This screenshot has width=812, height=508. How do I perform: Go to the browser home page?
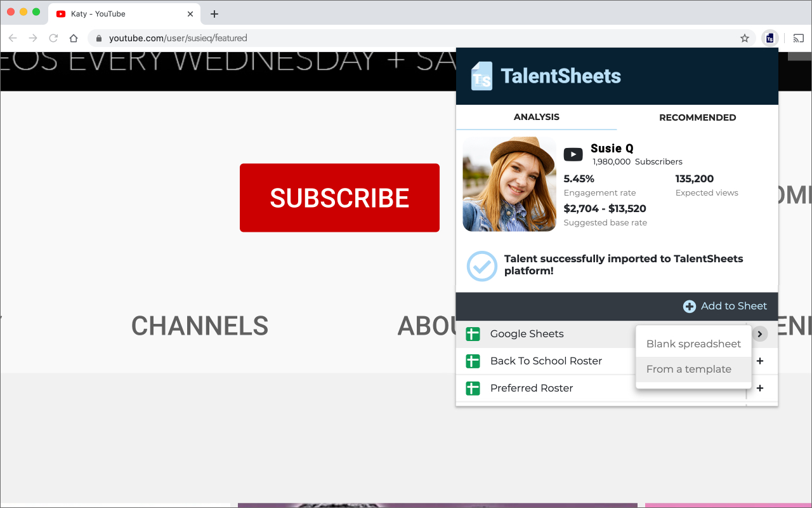pos(74,38)
